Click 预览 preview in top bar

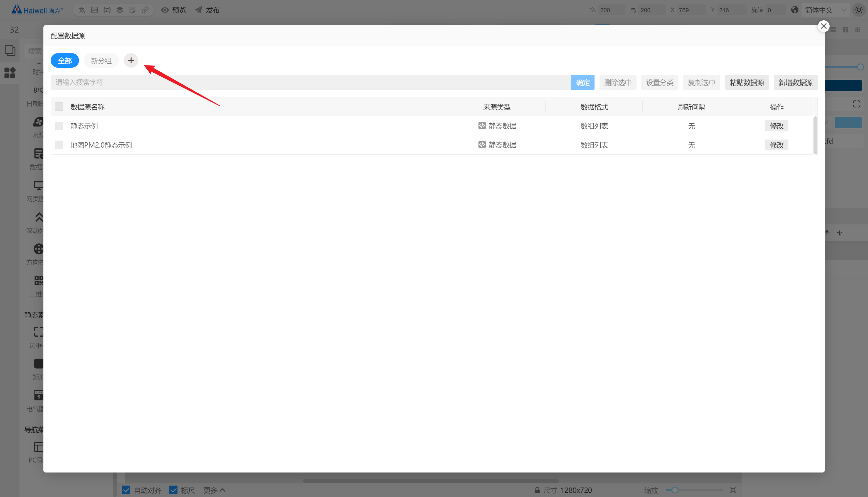point(174,10)
